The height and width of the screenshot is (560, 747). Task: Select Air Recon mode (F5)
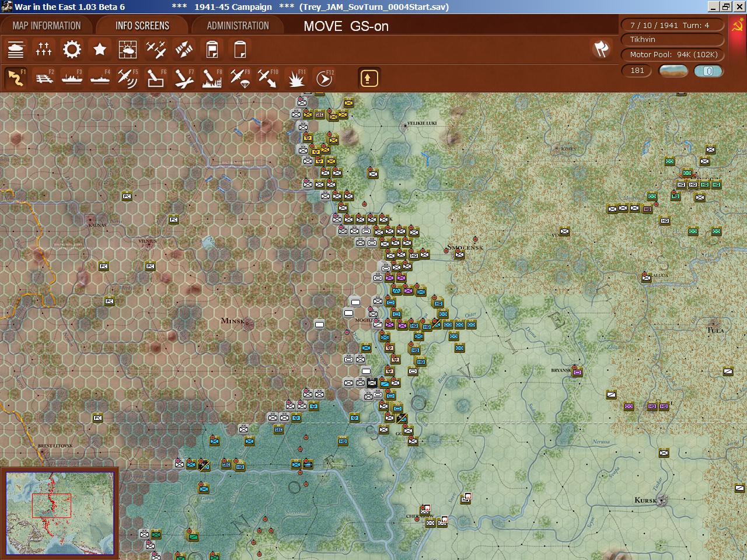[x=128, y=78]
